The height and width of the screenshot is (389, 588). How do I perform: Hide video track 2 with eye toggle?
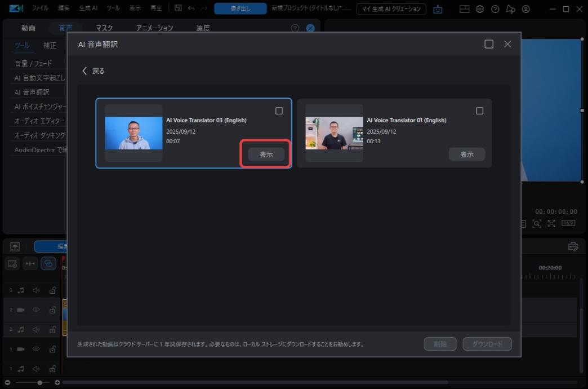(x=35, y=309)
